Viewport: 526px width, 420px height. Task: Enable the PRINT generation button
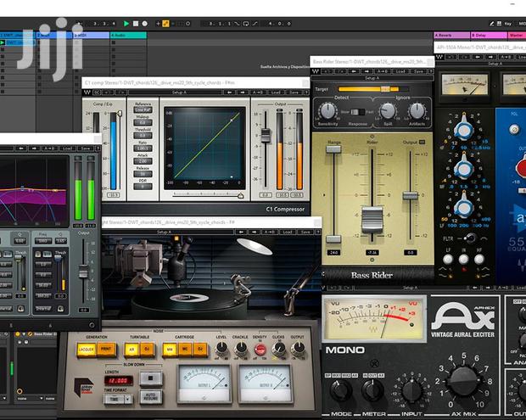[x=106, y=350]
